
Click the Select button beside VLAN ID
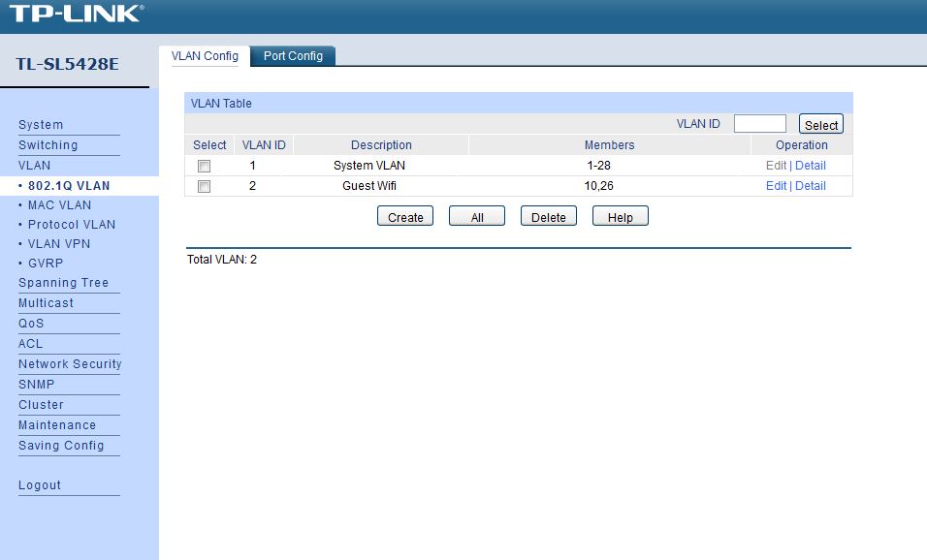pyautogui.click(x=821, y=124)
